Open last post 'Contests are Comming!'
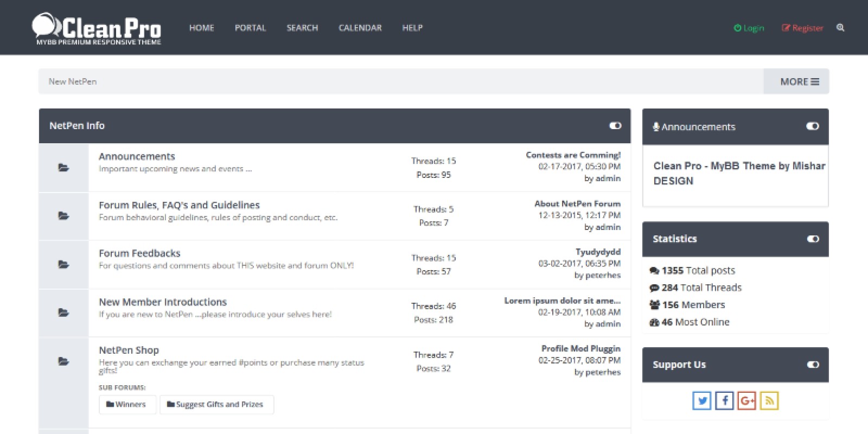 tap(573, 155)
